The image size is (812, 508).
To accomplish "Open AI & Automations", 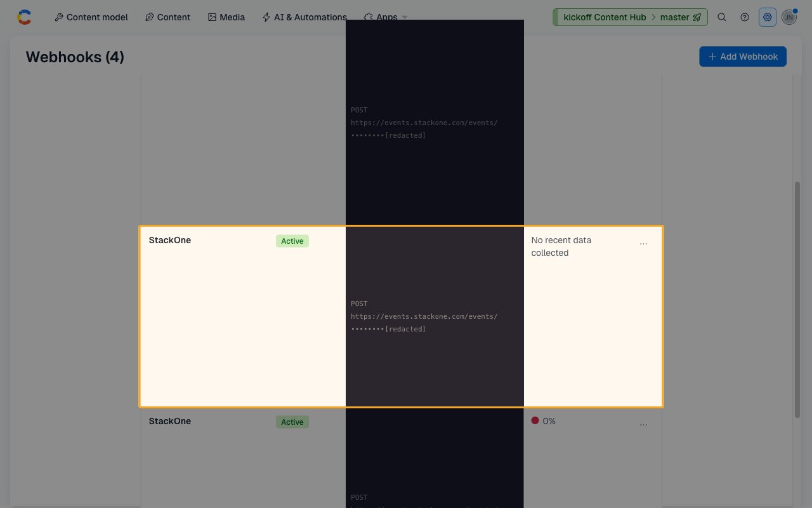I will point(304,17).
